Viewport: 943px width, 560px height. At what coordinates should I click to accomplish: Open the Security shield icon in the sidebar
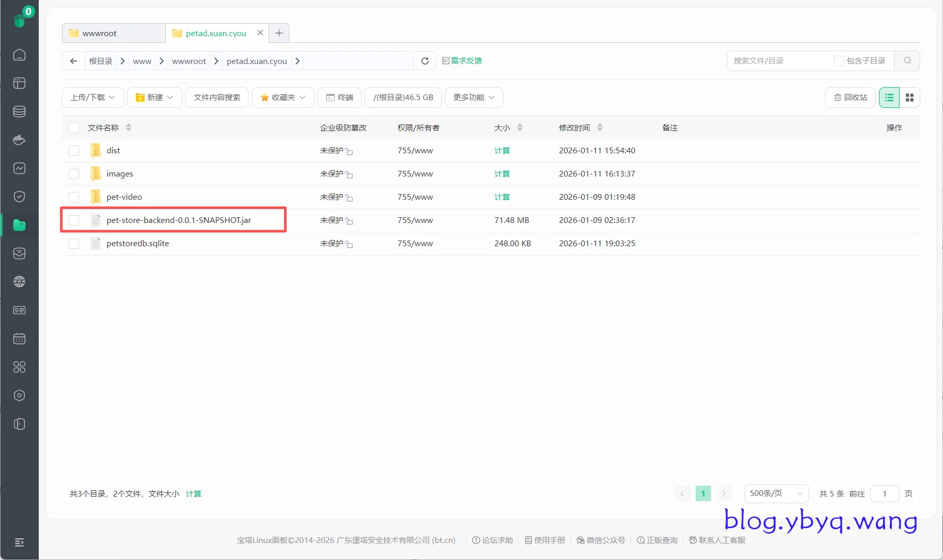[x=19, y=197]
